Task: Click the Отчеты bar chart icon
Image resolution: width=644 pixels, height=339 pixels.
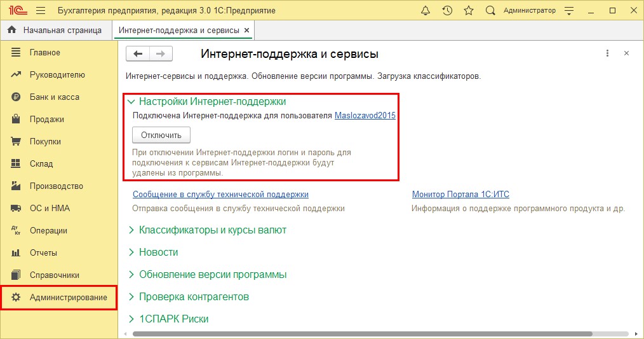Action: (x=16, y=253)
